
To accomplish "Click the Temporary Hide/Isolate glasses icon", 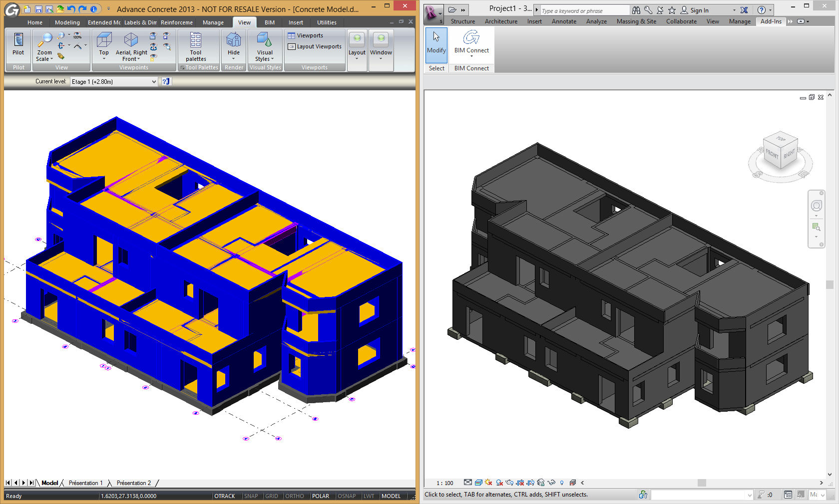I will point(551,483).
